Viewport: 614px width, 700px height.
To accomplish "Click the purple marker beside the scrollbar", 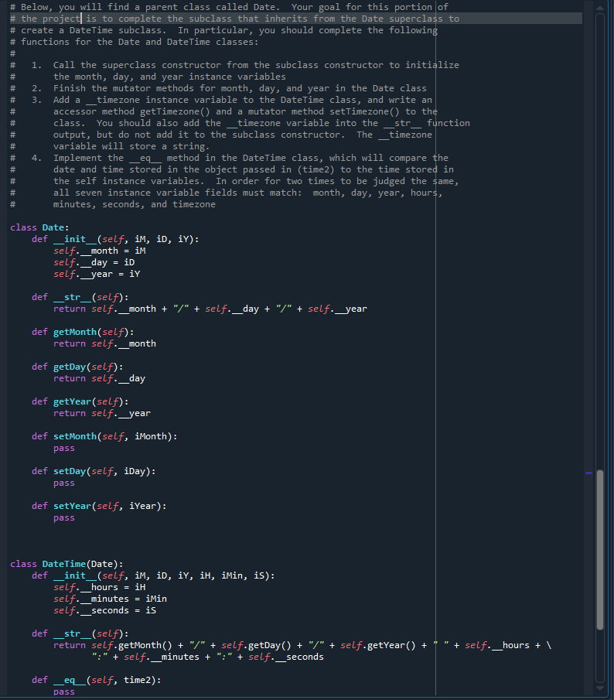I will 589,473.
